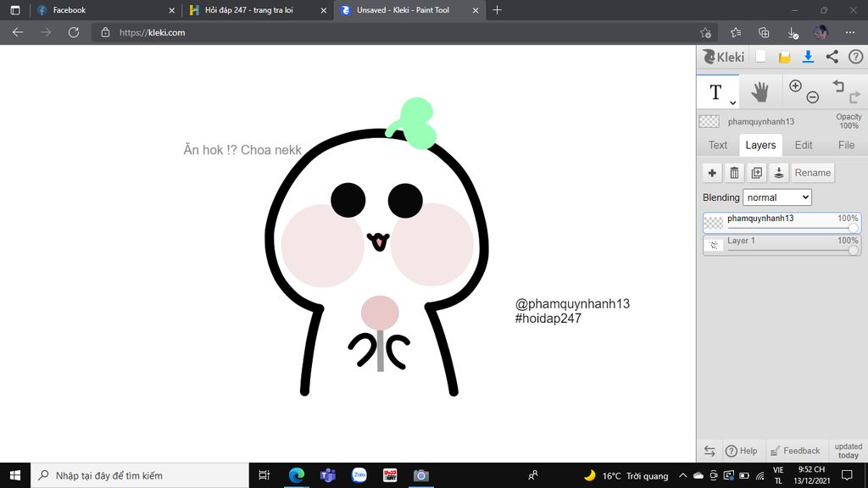The width and height of the screenshot is (868, 488).
Task: Switch to the Text tab
Action: tap(717, 145)
